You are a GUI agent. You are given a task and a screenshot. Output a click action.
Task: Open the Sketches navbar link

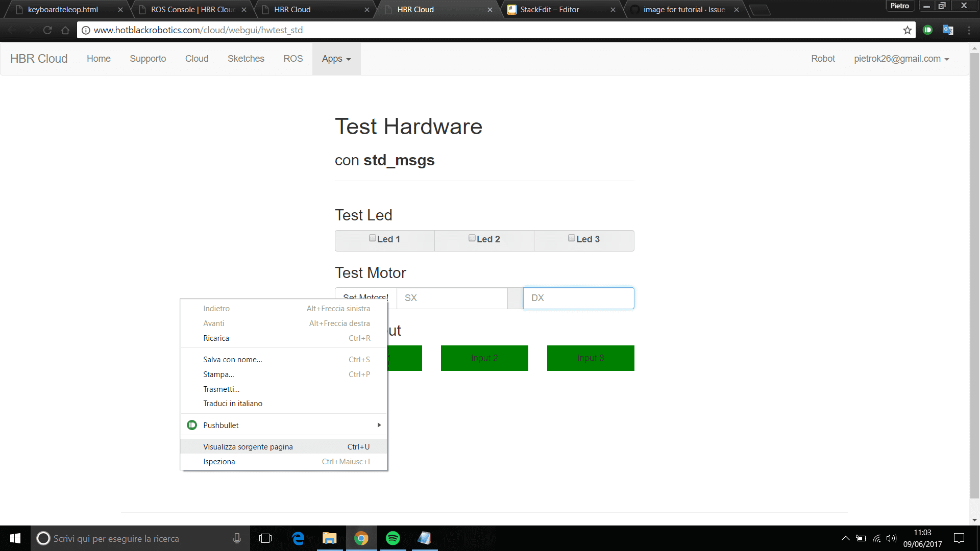pyautogui.click(x=246, y=59)
